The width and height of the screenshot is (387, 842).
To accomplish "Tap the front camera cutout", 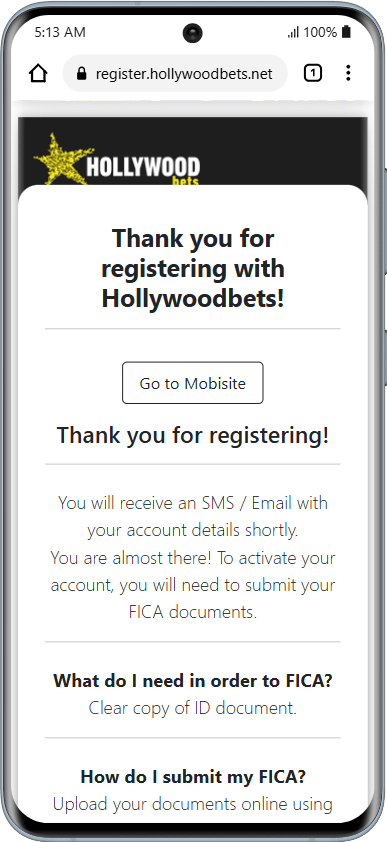I will tap(193, 33).
